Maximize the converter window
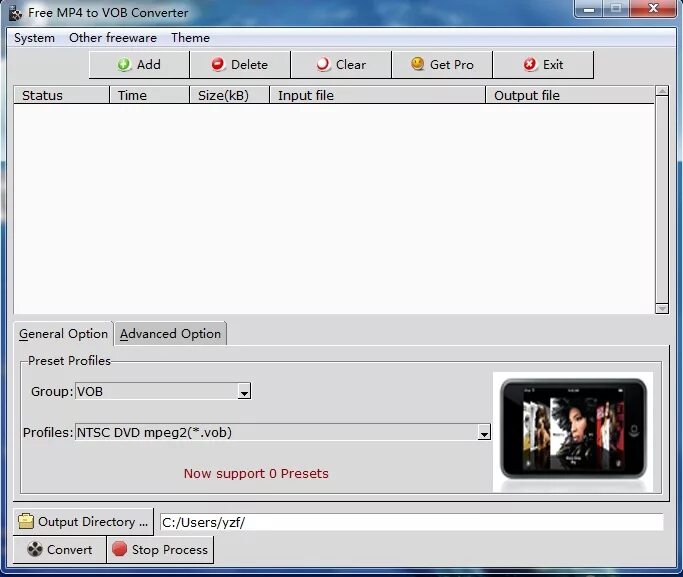The width and height of the screenshot is (683, 577). click(x=616, y=9)
